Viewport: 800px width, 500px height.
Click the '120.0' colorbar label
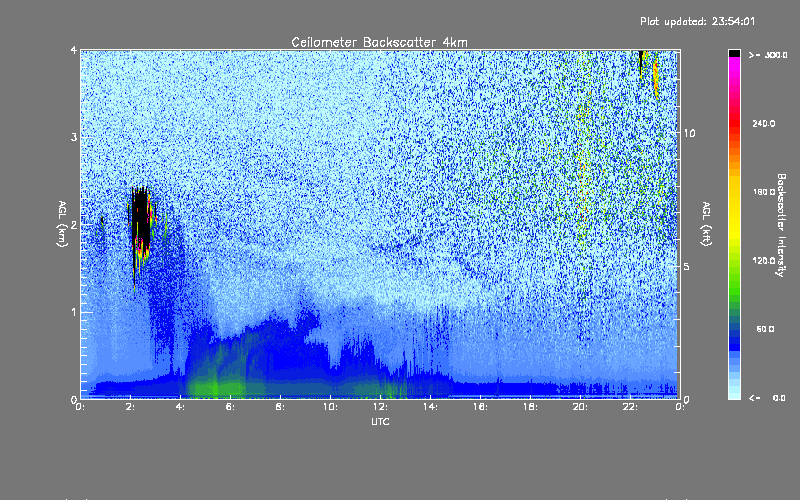pyautogui.click(x=764, y=261)
